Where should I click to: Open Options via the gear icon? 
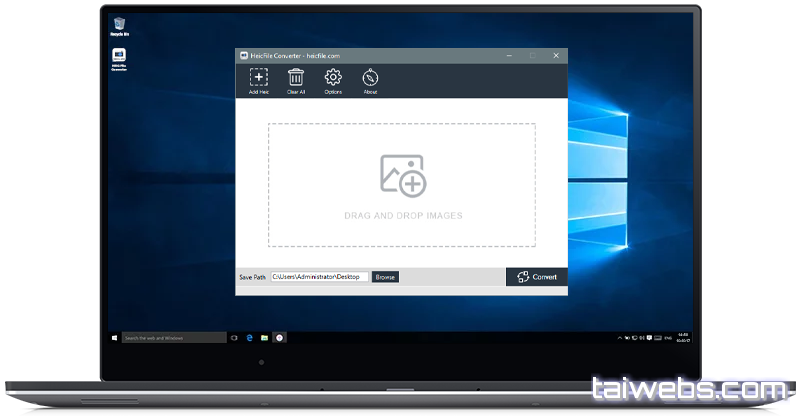pyautogui.click(x=333, y=78)
